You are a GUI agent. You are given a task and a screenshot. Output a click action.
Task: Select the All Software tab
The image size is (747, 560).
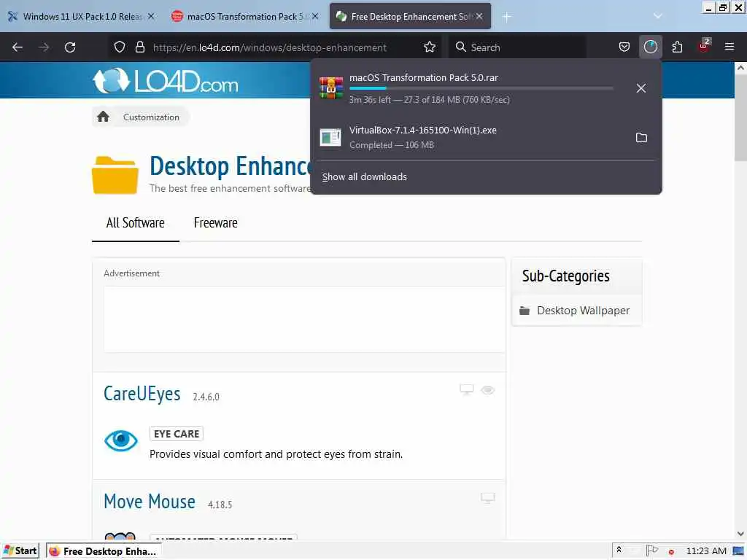pyautogui.click(x=135, y=223)
